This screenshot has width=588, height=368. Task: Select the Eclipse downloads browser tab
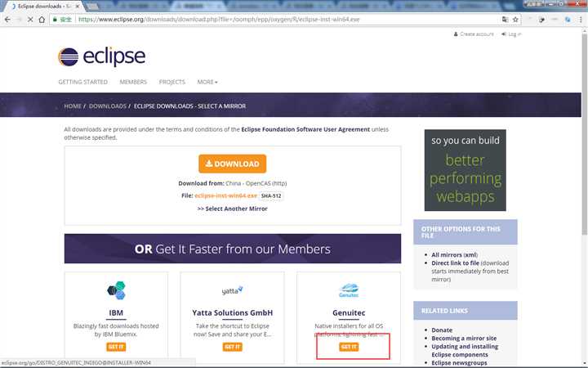coord(44,7)
